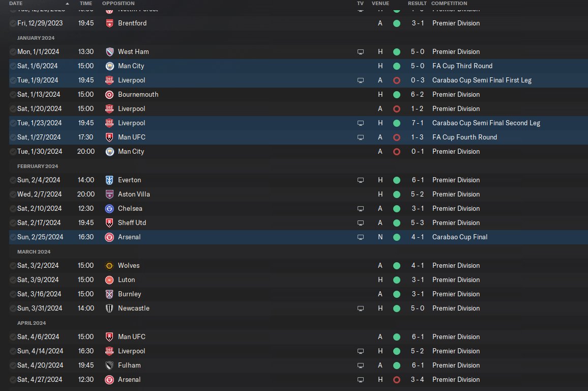Click the Everton crest icon
The height and width of the screenshot is (391, 588).
click(x=109, y=180)
